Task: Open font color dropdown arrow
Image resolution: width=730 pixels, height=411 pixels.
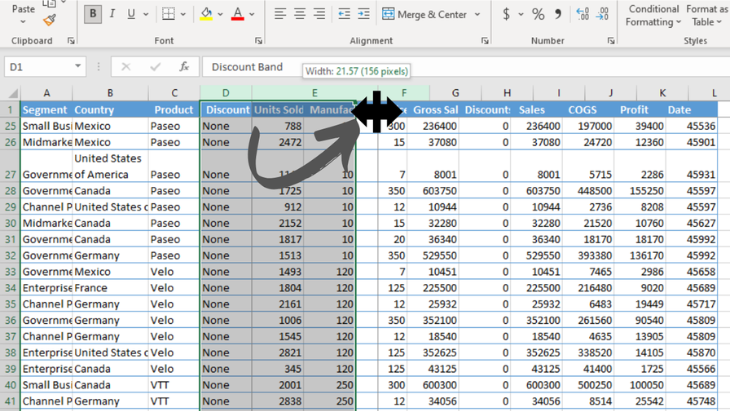Action: point(252,14)
